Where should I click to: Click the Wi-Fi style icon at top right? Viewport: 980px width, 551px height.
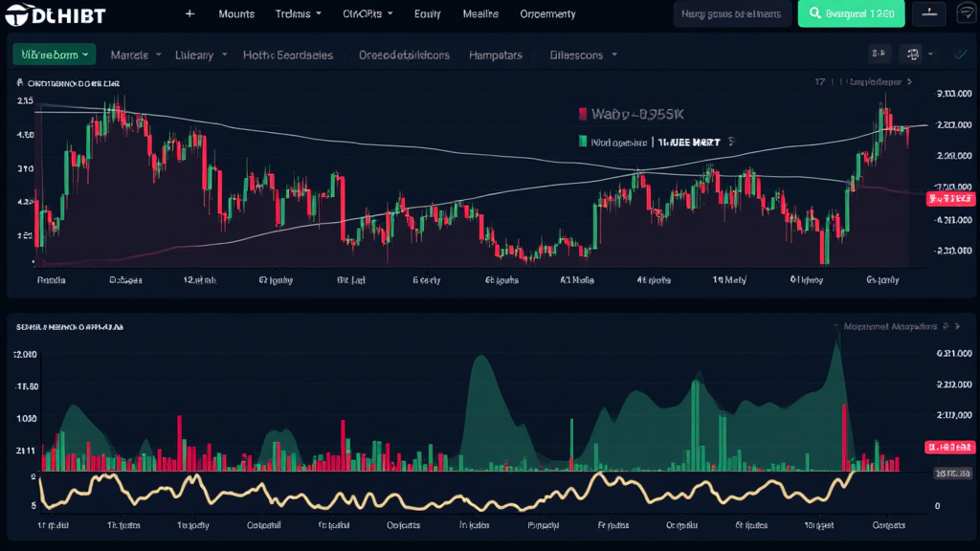click(965, 14)
